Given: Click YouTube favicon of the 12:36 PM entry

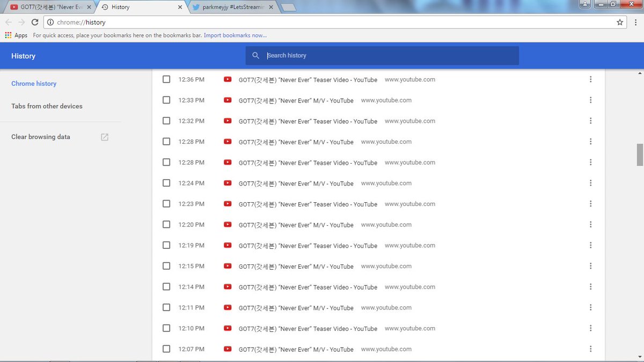Looking at the screenshot, I should click(228, 79).
